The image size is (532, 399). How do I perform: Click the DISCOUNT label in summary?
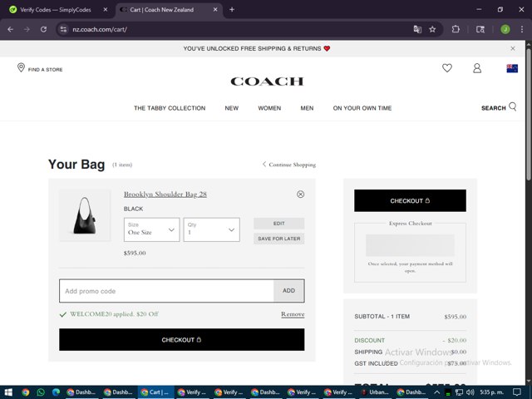click(369, 340)
